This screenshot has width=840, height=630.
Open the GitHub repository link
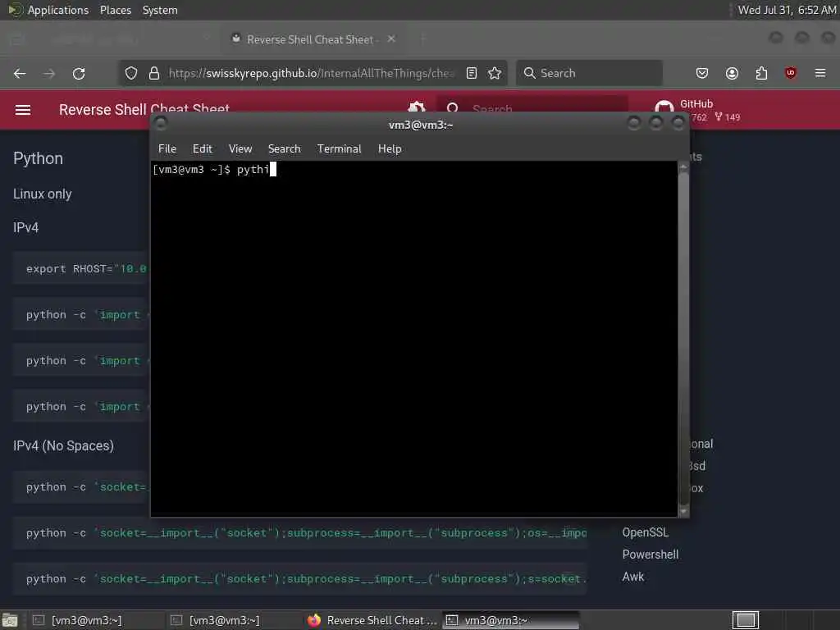[x=698, y=110]
